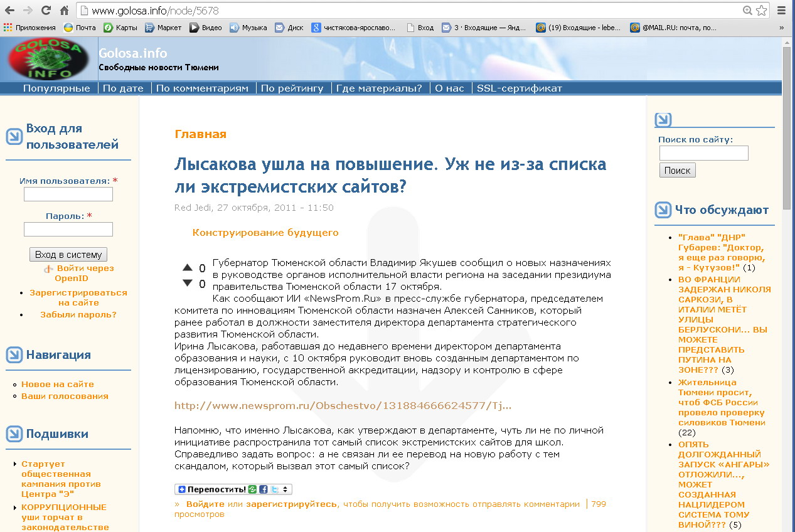Open Жительница Тюмени просит ФСБ link

(x=722, y=402)
